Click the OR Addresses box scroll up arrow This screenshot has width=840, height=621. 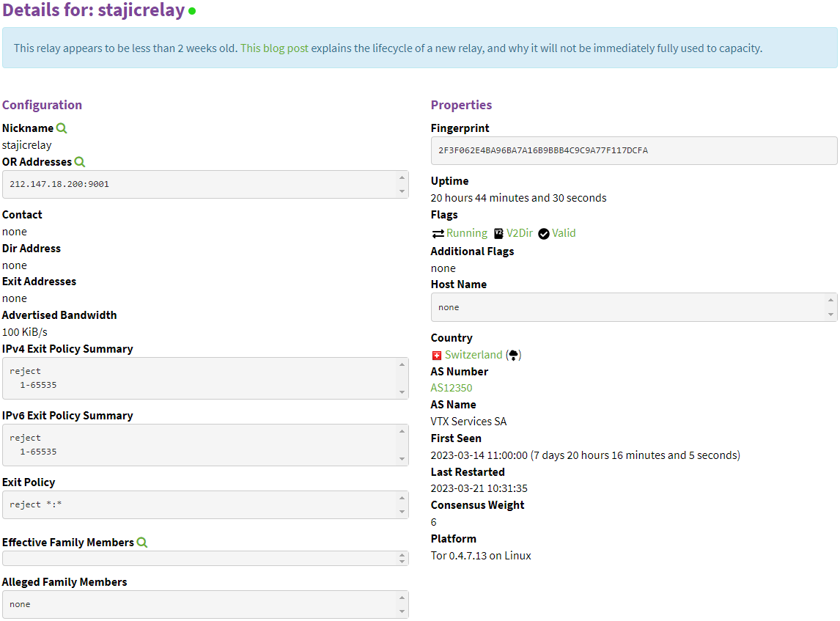tap(402, 177)
